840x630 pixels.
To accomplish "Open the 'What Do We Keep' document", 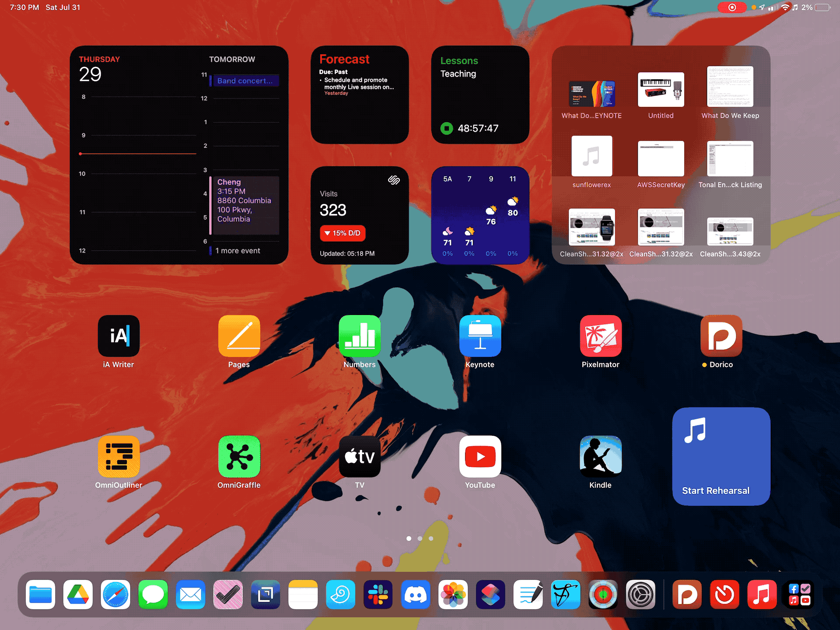I will (x=730, y=87).
